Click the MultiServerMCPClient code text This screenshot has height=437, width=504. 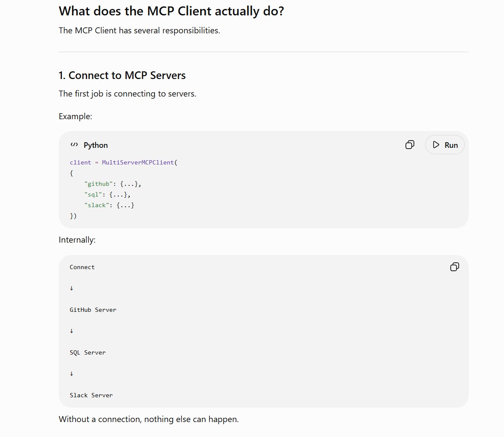tap(138, 162)
